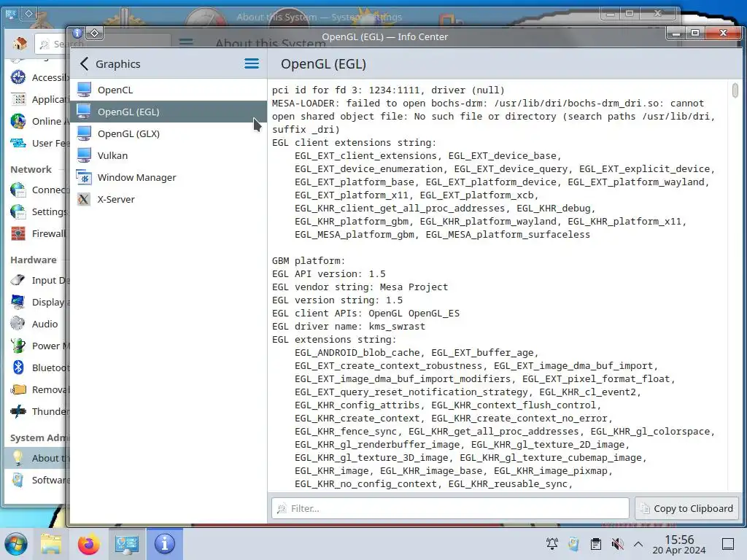Open clipboard tray icon
Screen dimensions: 747x560
(595, 544)
